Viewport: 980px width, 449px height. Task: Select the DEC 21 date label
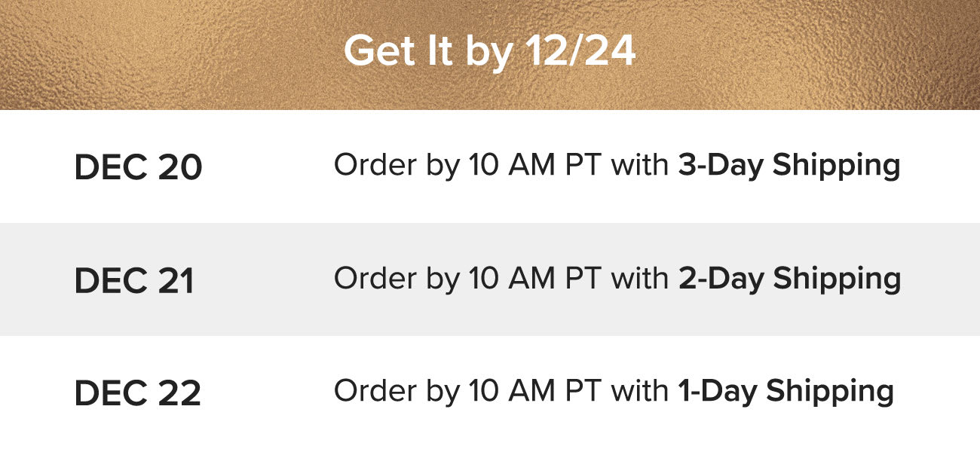(134, 281)
